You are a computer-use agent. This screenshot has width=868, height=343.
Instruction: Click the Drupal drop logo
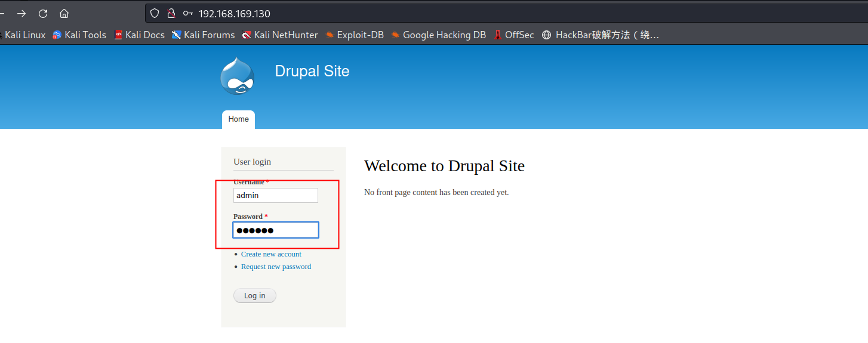[237, 76]
